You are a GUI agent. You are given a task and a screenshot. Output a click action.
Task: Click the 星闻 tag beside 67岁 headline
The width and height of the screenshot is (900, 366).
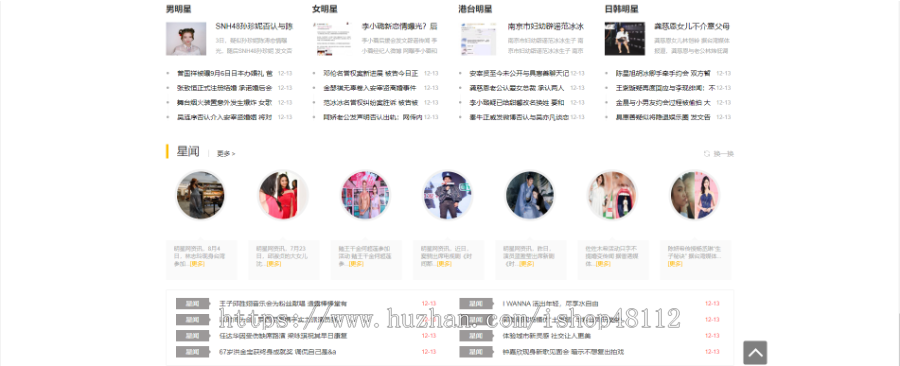193,352
